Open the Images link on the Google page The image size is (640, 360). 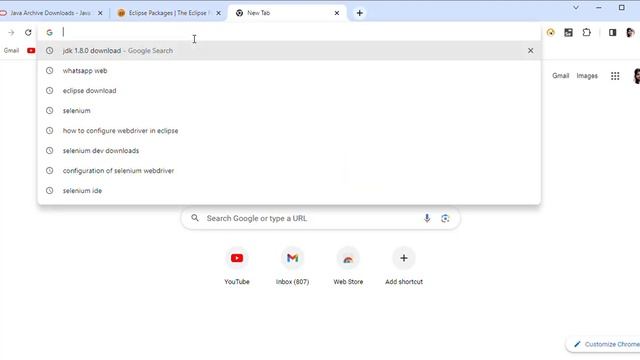587,76
